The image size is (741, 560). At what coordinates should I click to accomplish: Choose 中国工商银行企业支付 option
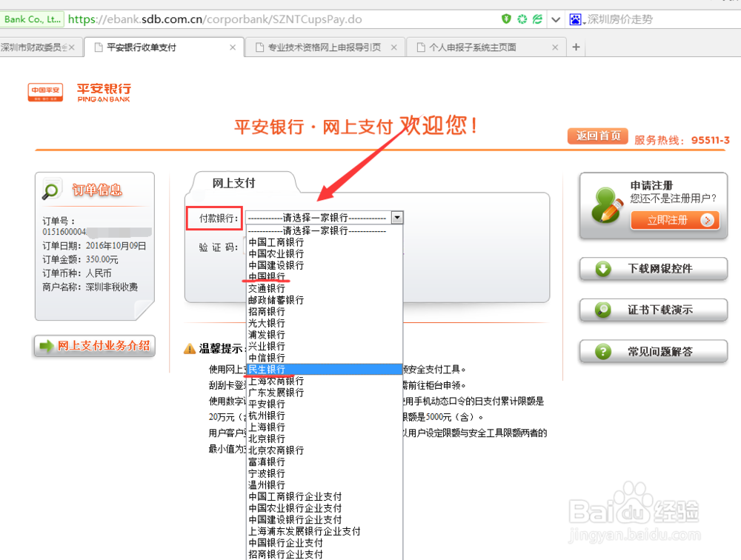click(325, 497)
